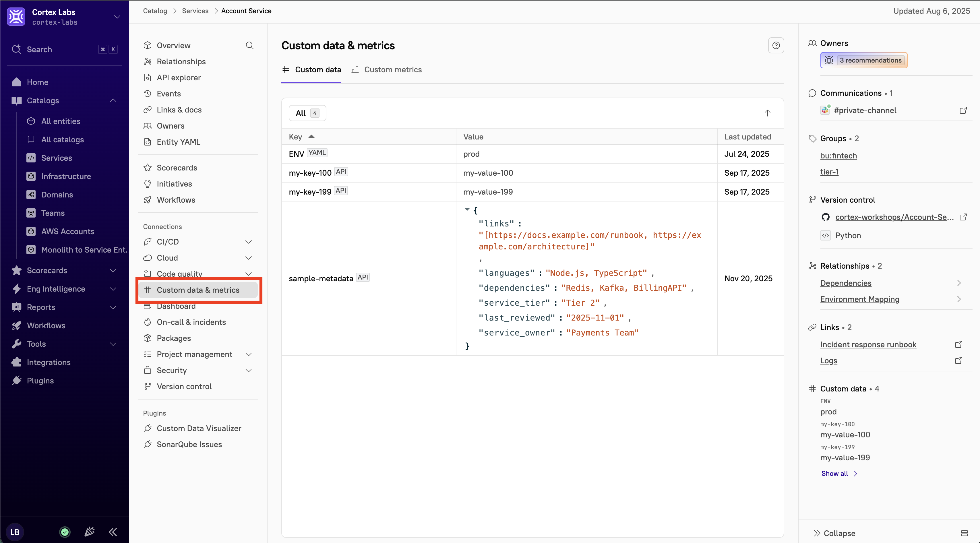Click the Cortex Labs logo icon

[16, 17]
